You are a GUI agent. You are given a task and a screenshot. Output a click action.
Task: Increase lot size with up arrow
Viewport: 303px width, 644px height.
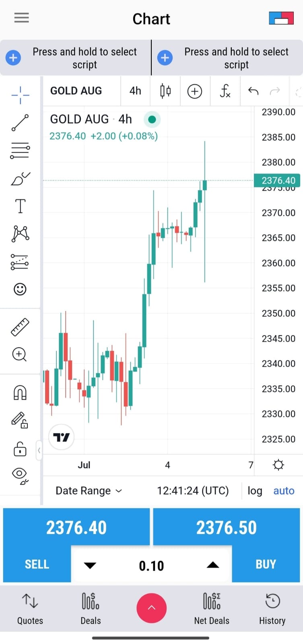click(x=212, y=566)
